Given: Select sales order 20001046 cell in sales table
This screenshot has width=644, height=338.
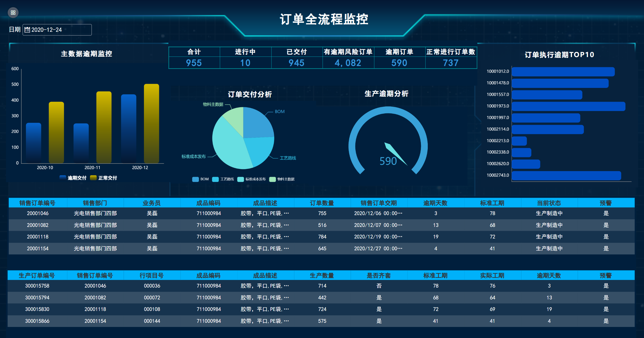Looking at the screenshot, I should tap(38, 213).
